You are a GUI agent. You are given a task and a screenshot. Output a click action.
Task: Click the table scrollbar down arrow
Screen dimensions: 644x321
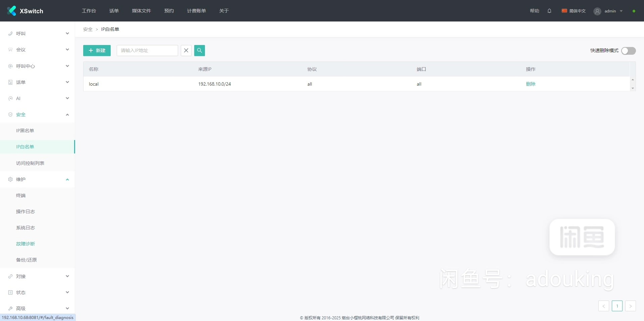633,88
